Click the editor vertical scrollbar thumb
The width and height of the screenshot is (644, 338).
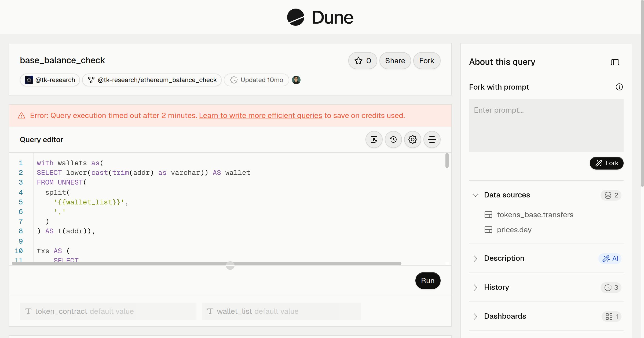[x=447, y=160]
